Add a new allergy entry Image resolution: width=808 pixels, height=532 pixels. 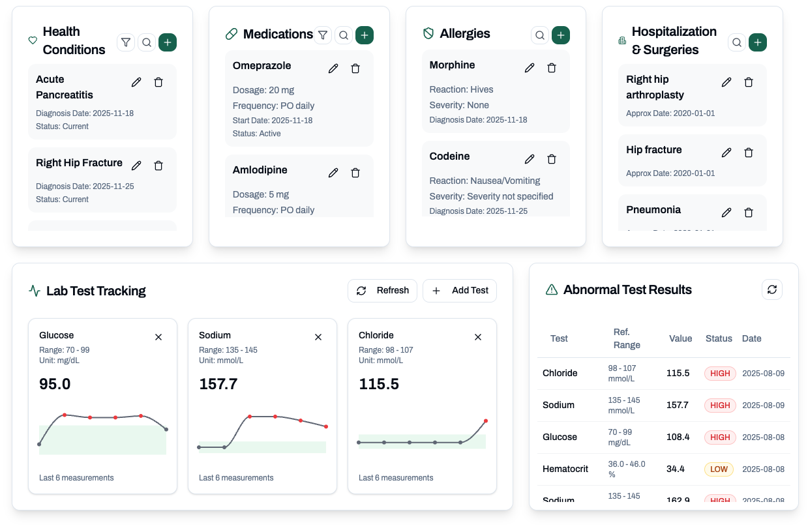point(561,35)
